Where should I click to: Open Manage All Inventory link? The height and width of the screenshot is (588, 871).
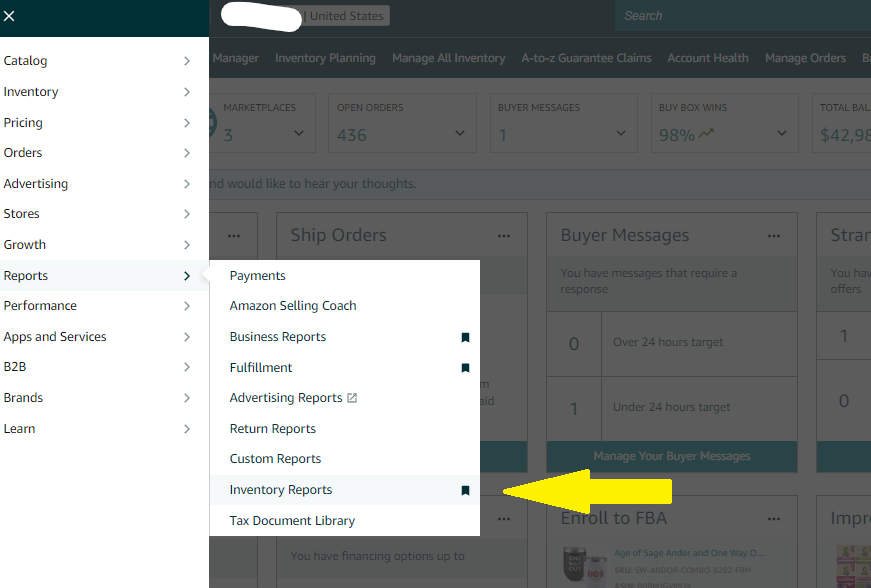[x=448, y=58]
